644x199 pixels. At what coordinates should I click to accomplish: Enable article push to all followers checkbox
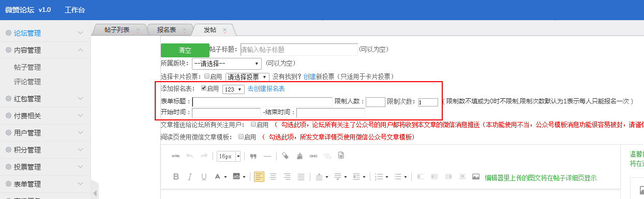(x=253, y=125)
